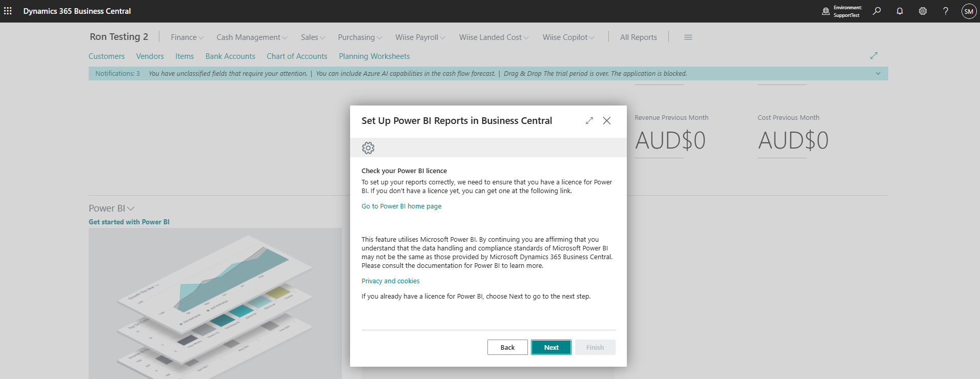Click the Next button
The height and width of the screenshot is (379, 980).
(551, 347)
